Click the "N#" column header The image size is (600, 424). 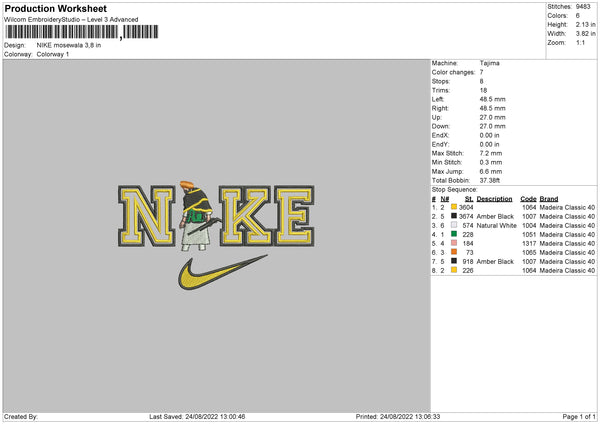[x=445, y=199]
